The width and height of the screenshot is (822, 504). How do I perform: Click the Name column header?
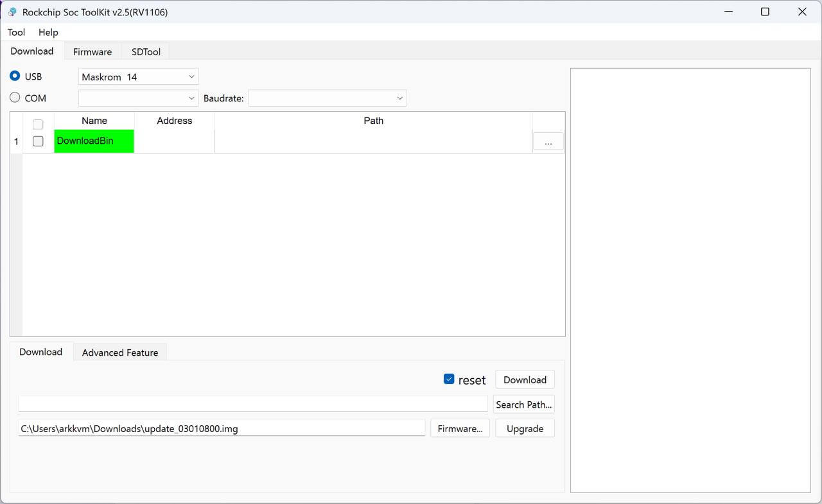(x=94, y=121)
